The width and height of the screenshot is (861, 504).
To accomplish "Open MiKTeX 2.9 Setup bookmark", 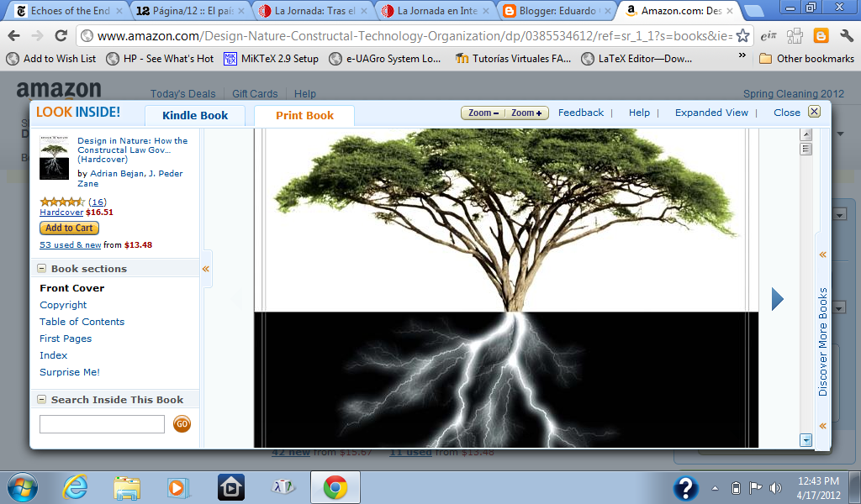I will [272, 59].
